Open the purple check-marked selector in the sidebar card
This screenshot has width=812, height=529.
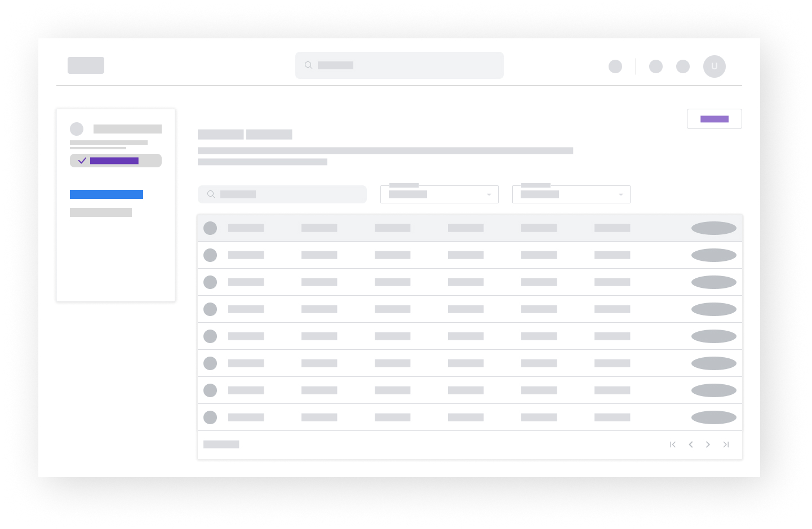pyautogui.click(x=116, y=161)
